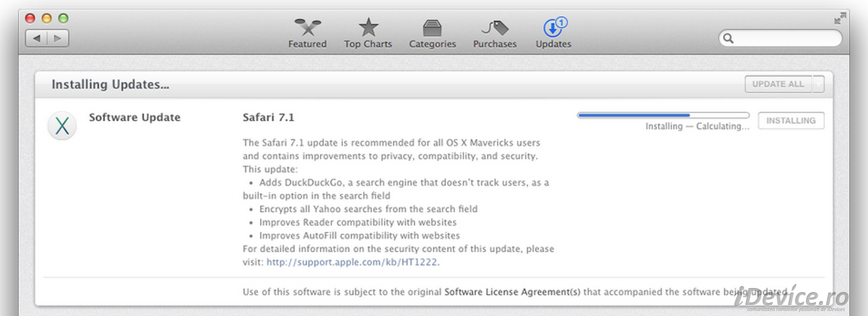Click the UPDATE ALL button
The width and height of the screenshot is (868, 316).
pos(778,84)
